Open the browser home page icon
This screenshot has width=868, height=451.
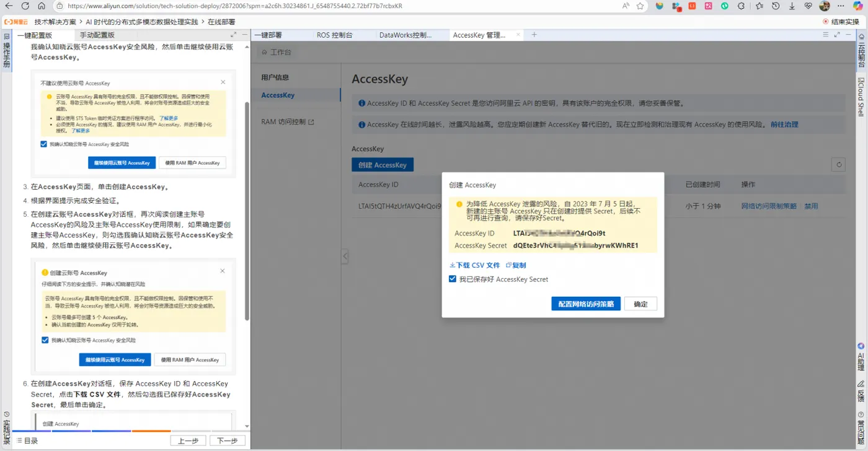[41, 6]
